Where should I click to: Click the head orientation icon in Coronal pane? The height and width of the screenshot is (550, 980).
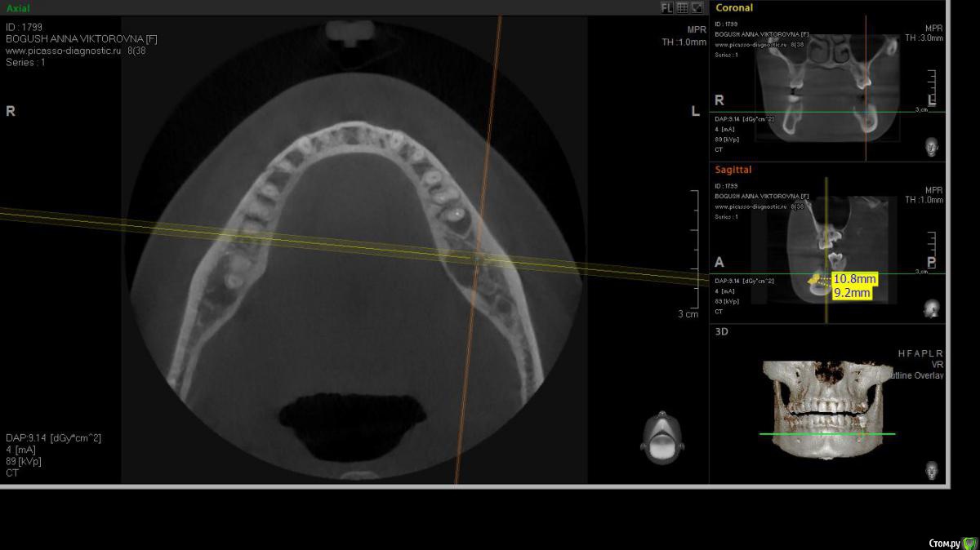click(931, 147)
